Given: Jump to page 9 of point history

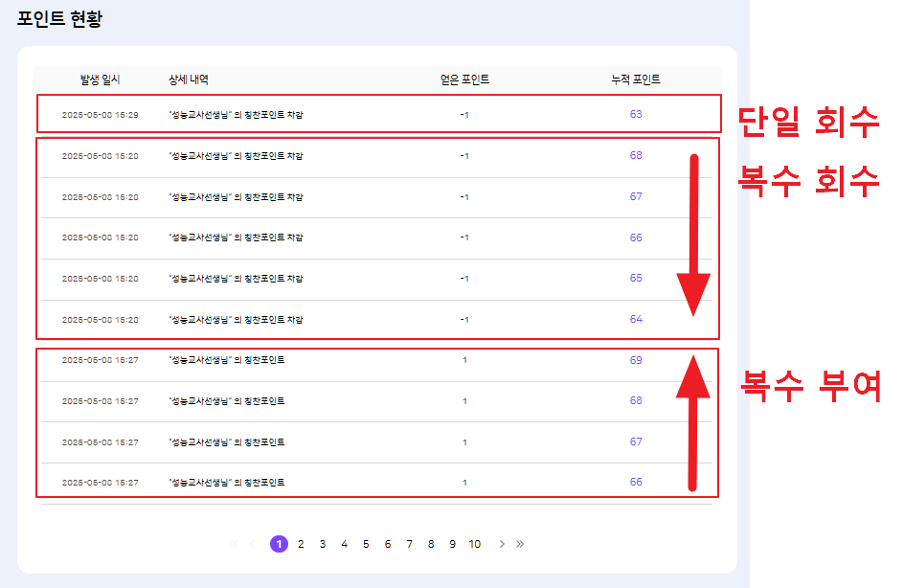Looking at the screenshot, I should pyautogui.click(x=453, y=544).
